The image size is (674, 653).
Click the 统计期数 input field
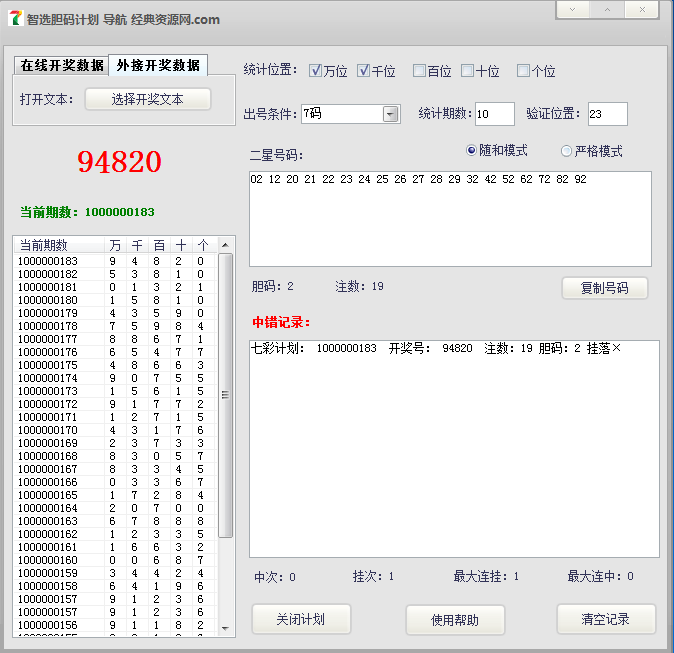coord(494,114)
